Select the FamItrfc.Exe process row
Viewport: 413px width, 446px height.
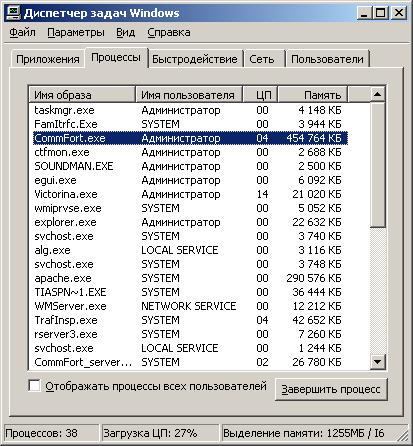pyautogui.click(x=190, y=124)
